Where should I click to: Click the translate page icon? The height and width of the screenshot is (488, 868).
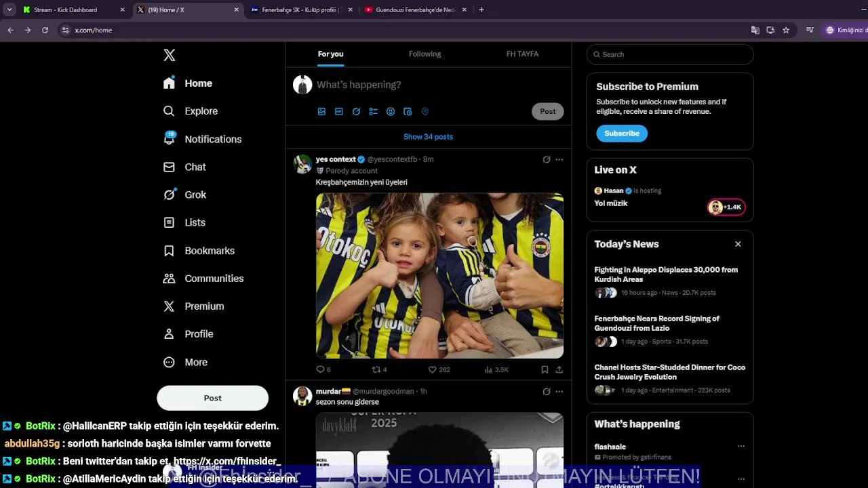click(755, 30)
